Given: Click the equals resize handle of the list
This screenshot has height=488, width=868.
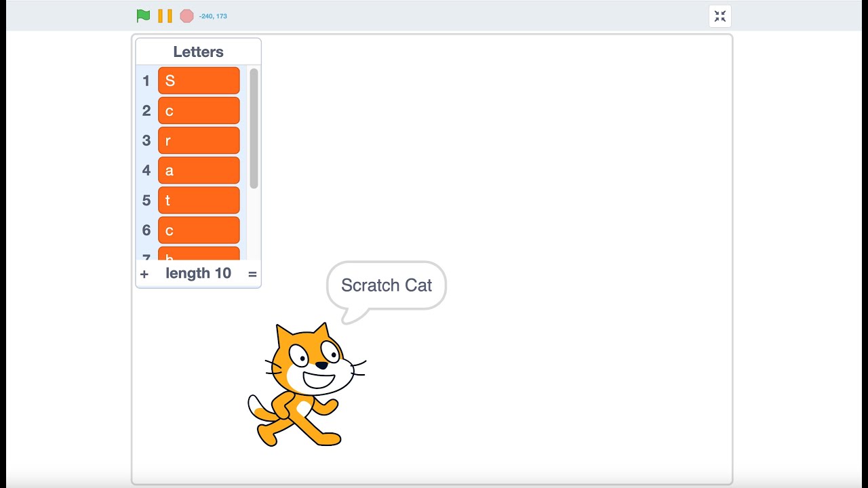Looking at the screenshot, I should tap(252, 274).
